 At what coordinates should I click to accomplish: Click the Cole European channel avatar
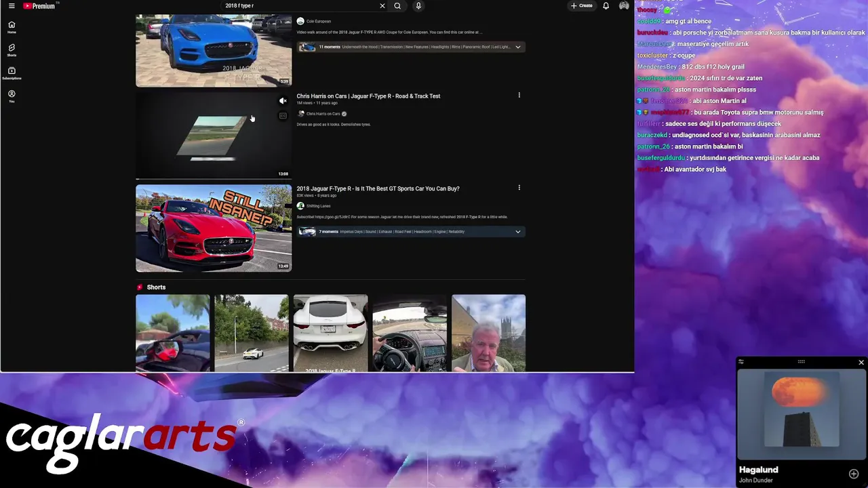tap(300, 21)
